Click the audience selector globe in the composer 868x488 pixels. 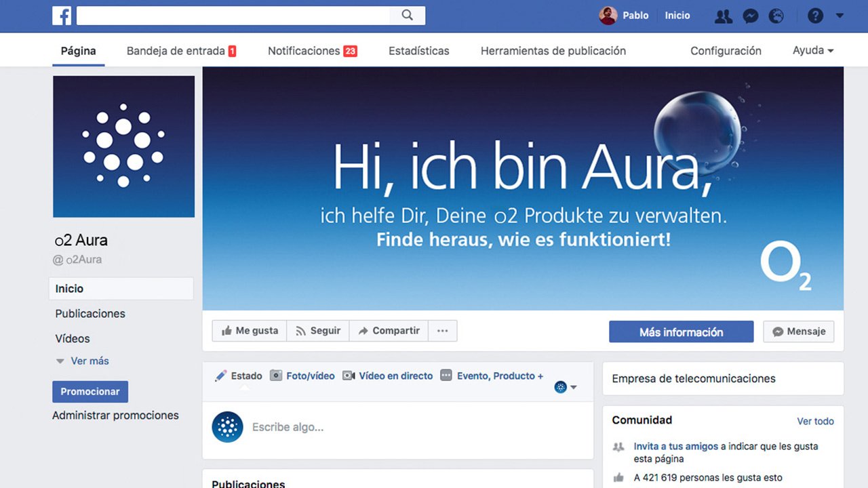point(560,386)
